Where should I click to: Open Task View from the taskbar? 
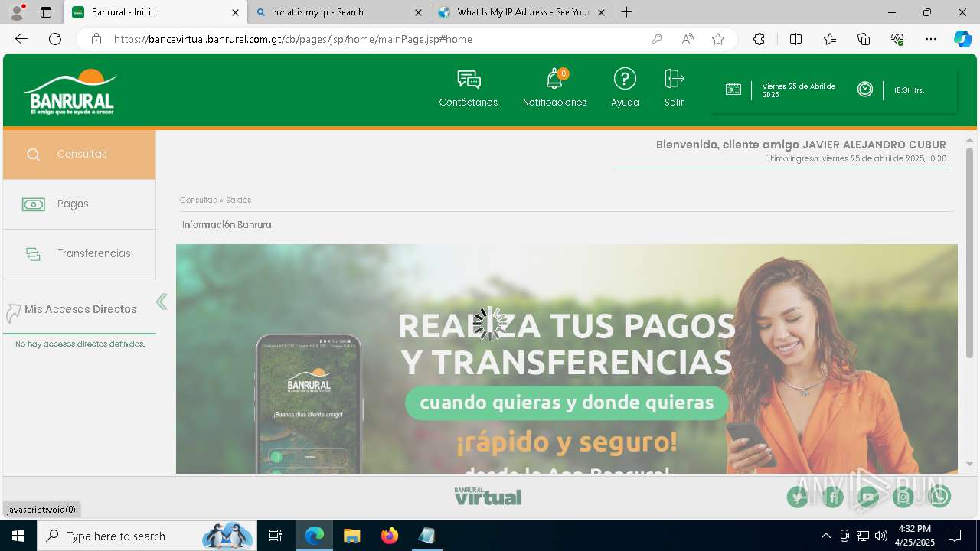click(x=276, y=536)
